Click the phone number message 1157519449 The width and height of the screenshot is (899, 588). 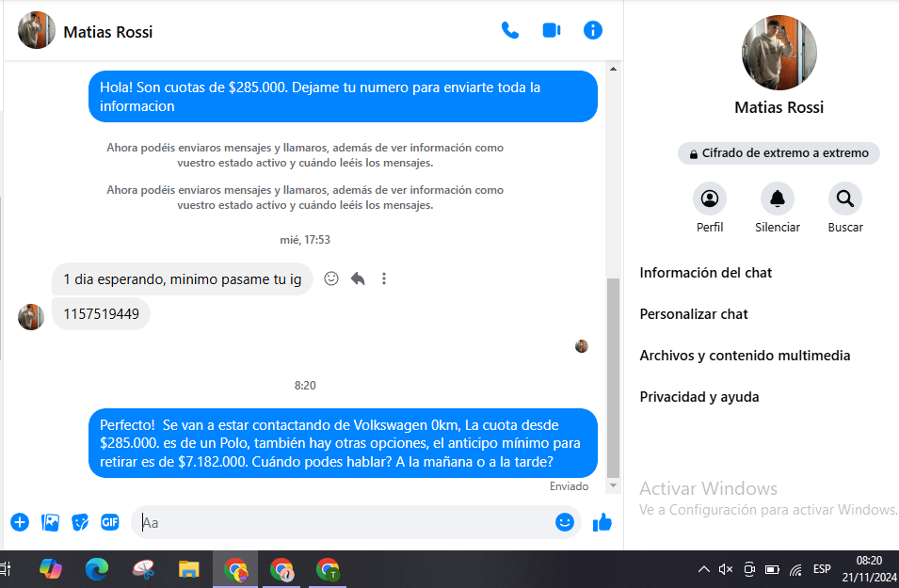[101, 314]
